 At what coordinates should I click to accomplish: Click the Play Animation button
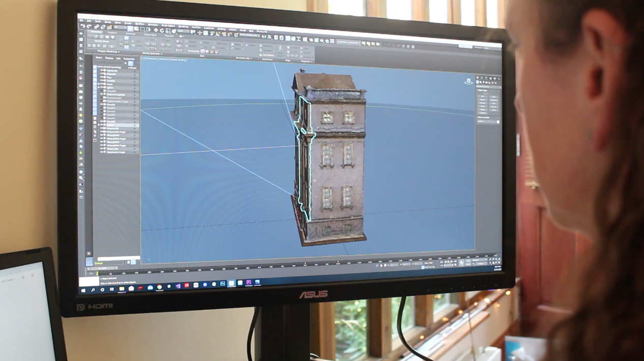click(448, 262)
